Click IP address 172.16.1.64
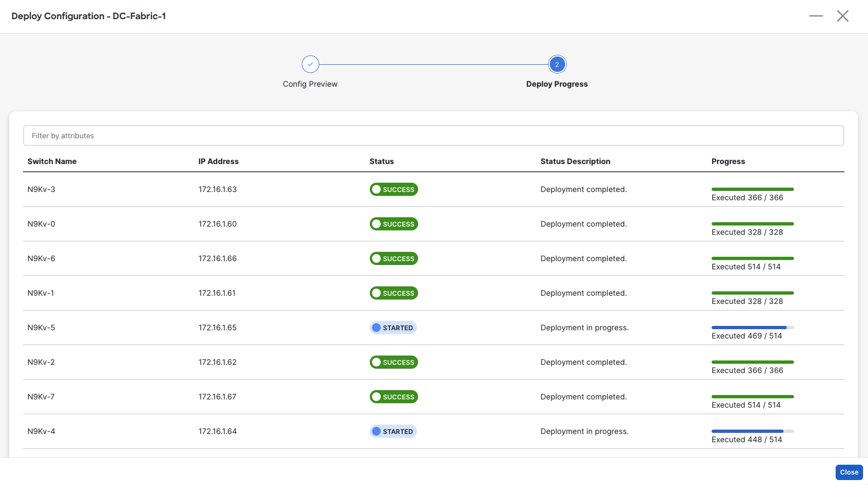The height and width of the screenshot is (485, 868). pyautogui.click(x=218, y=431)
